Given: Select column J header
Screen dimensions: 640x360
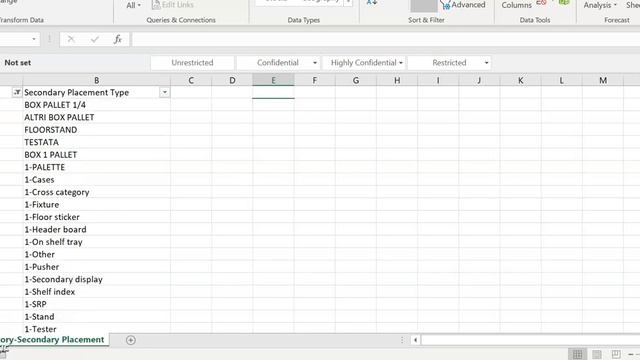Looking at the screenshot, I should click(479, 80).
